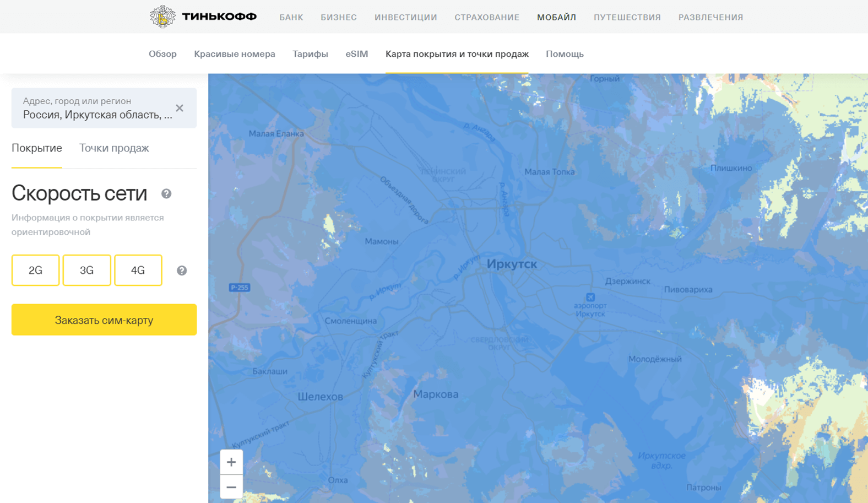Clear the address search field
This screenshot has width=868, height=503.
pyautogui.click(x=180, y=108)
